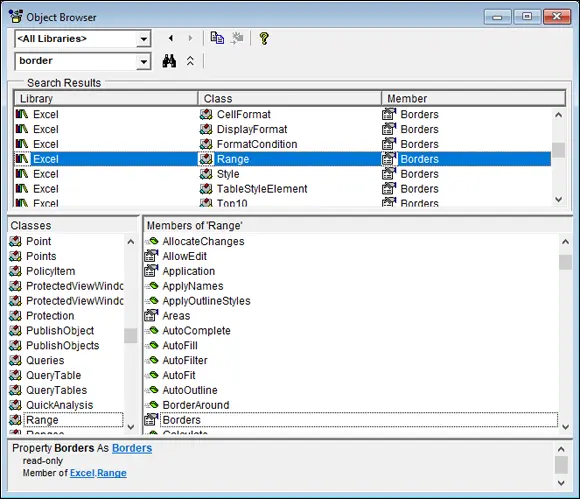Select AllocateChanges method

pos(203,241)
